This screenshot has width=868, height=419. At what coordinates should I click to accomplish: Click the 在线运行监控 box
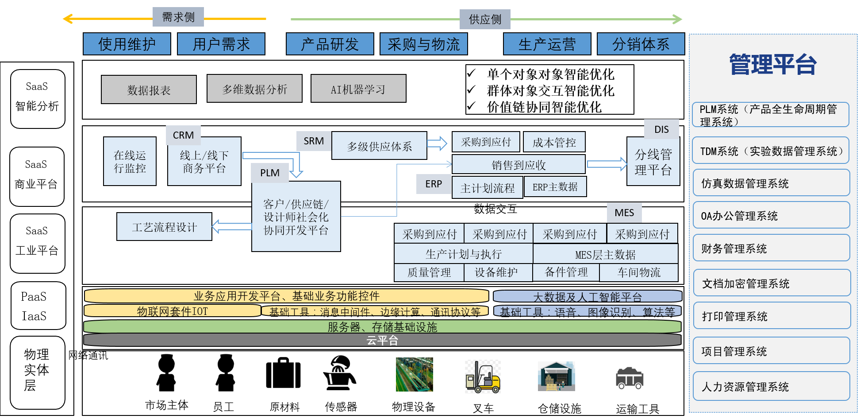[x=130, y=161]
